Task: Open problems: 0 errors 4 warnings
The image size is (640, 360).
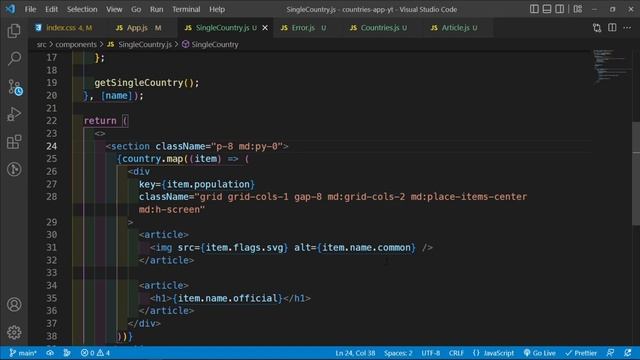Action: pos(95,353)
